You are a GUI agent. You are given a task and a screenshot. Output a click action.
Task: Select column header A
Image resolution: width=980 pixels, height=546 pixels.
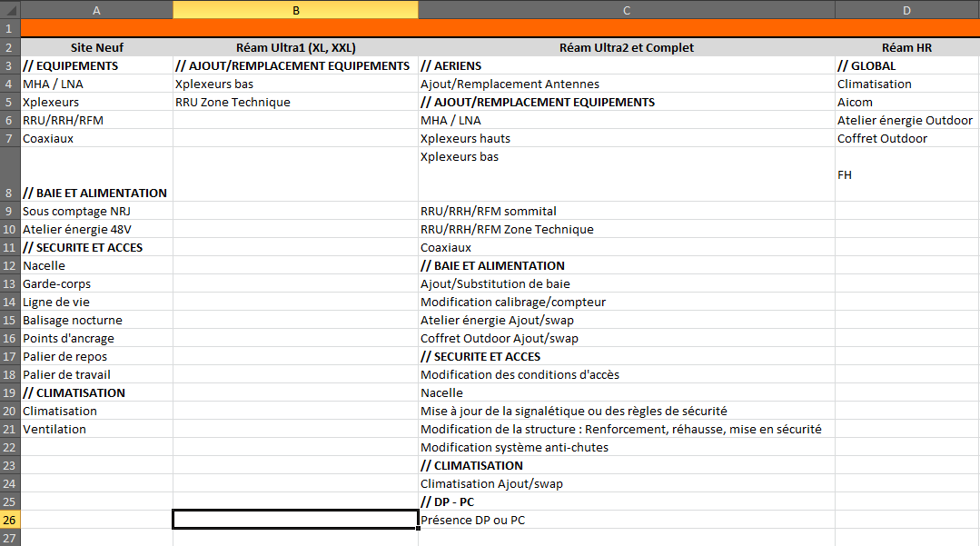pyautogui.click(x=95, y=11)
